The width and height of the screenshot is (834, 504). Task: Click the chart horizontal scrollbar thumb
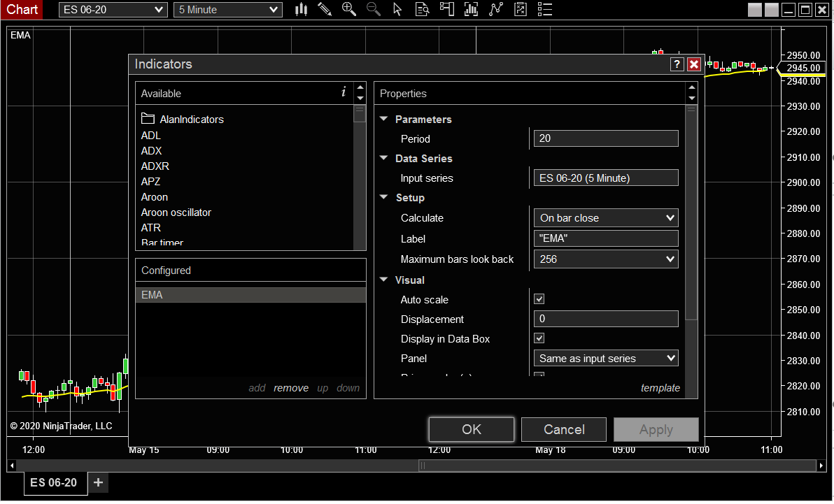pos(617,466)
